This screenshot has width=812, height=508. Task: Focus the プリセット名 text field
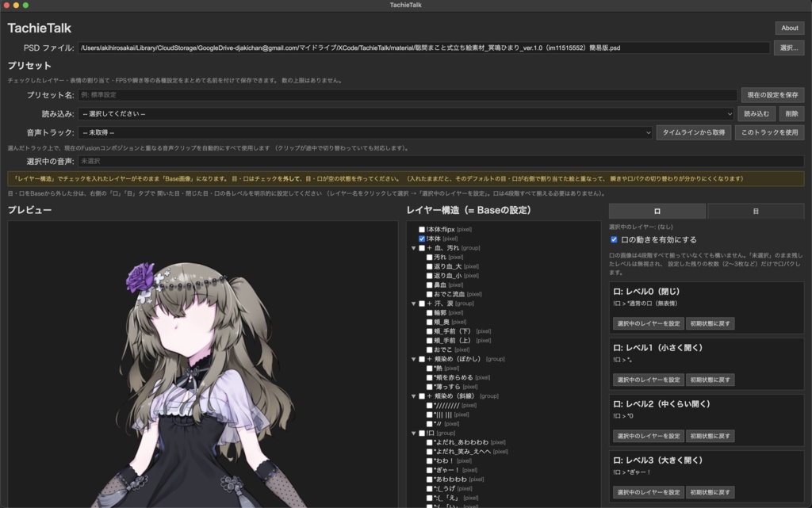click(x=408, y=94)
